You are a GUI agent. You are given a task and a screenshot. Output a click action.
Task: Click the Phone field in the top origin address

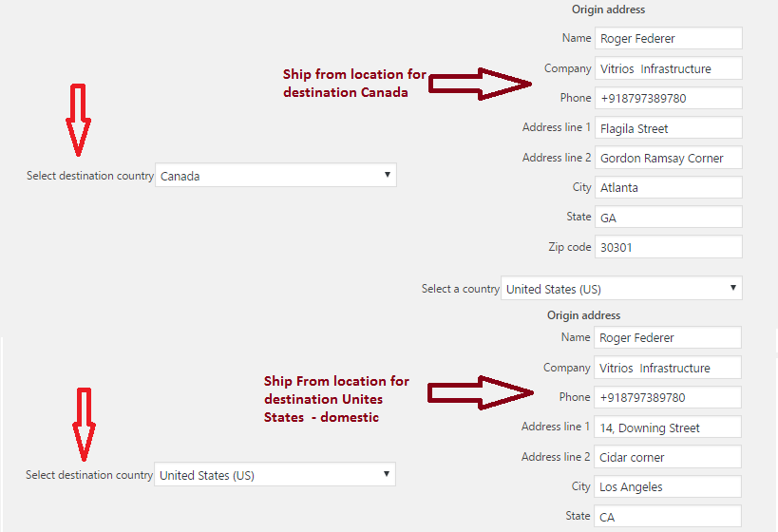click(669, 98)
